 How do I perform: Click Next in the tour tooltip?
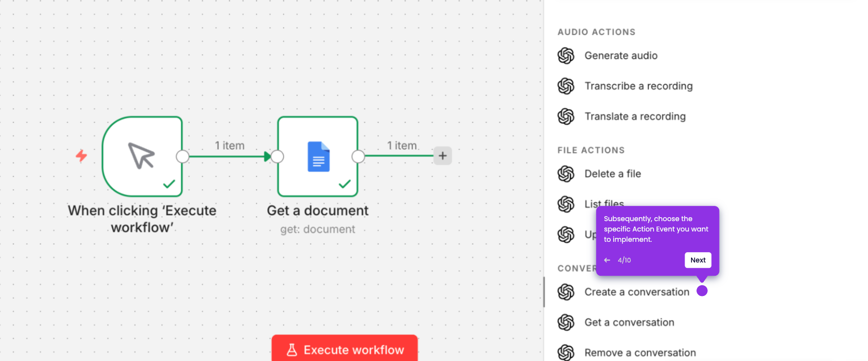pyautogui.click(x=698, y=260)
